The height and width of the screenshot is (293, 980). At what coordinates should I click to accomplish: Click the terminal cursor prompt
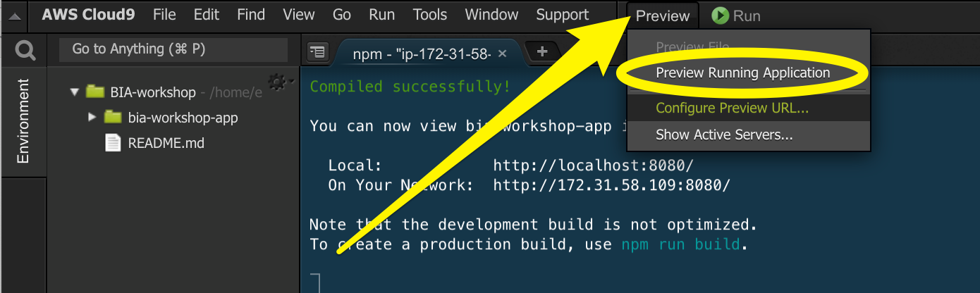315,283
